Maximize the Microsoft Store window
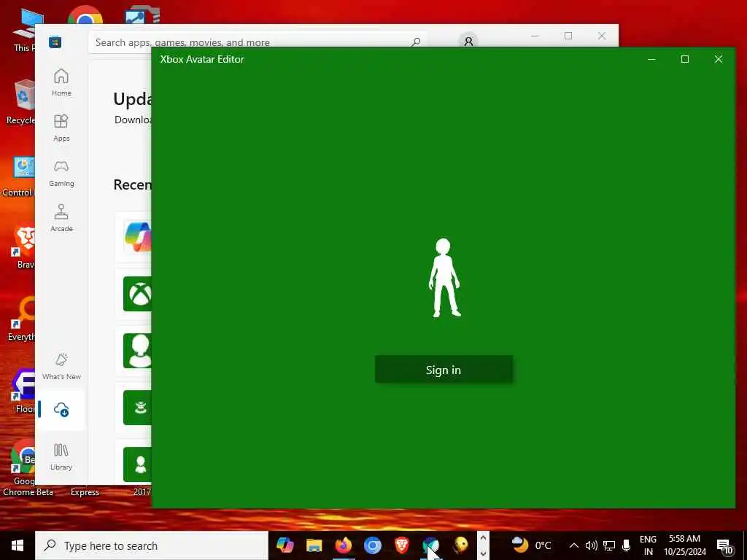The image size is (747, 560). (568, 36)
